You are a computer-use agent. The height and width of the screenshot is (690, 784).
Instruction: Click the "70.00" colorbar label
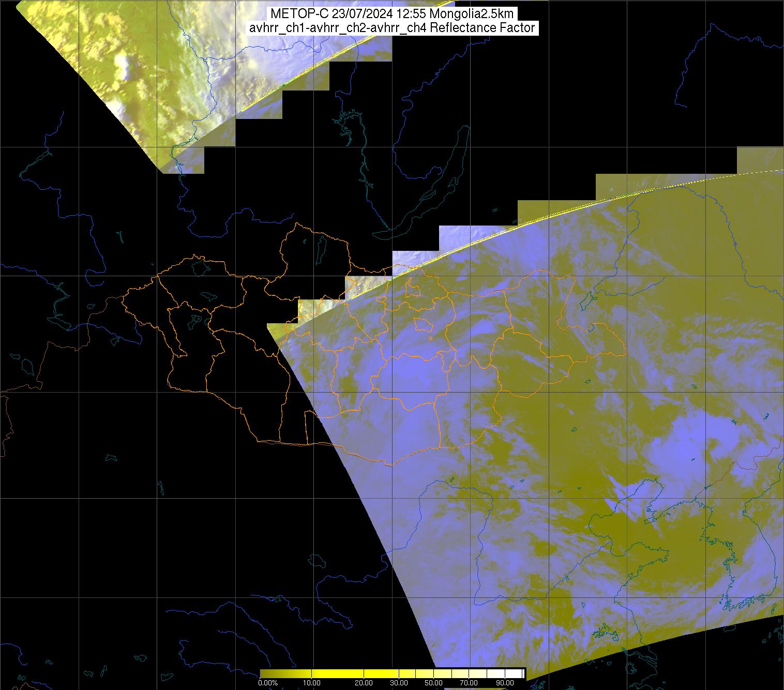pyautogui.click(x=469, y=683)
